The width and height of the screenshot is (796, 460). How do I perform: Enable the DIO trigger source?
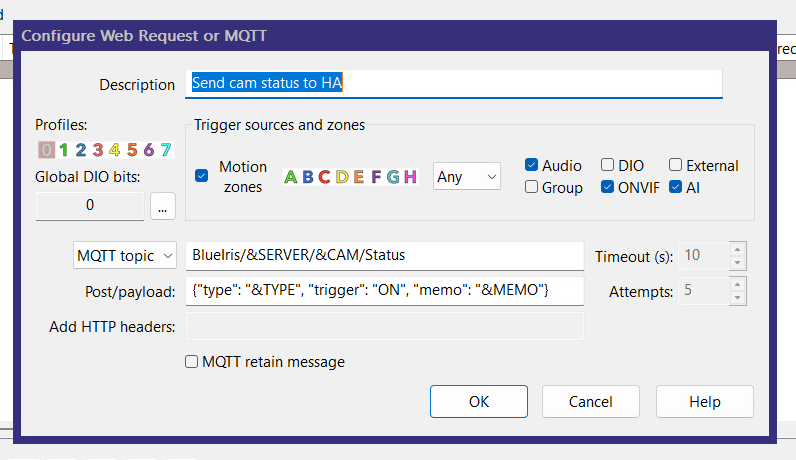click(607, 165)
